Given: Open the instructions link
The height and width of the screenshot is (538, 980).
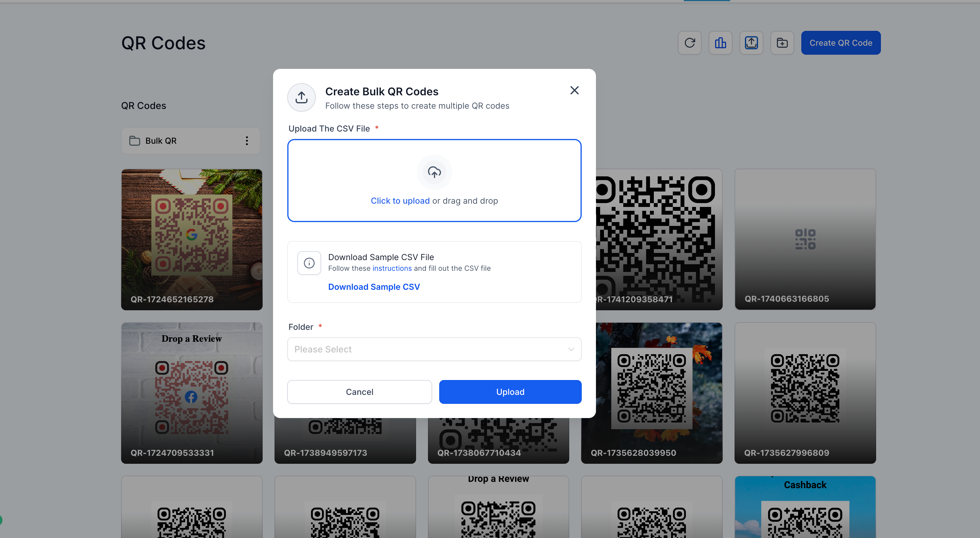Looking at the screenshot, I should 391,268.
